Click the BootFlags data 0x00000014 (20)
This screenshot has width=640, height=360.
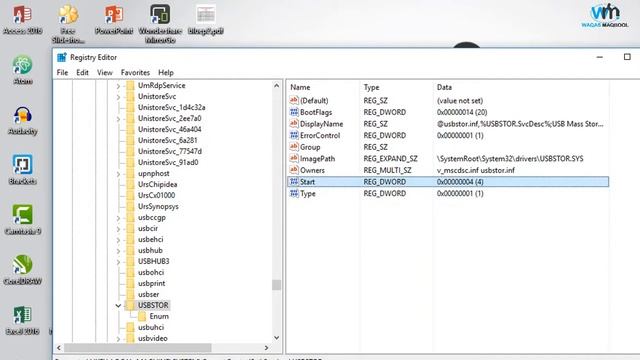click(x=462, y=112)
